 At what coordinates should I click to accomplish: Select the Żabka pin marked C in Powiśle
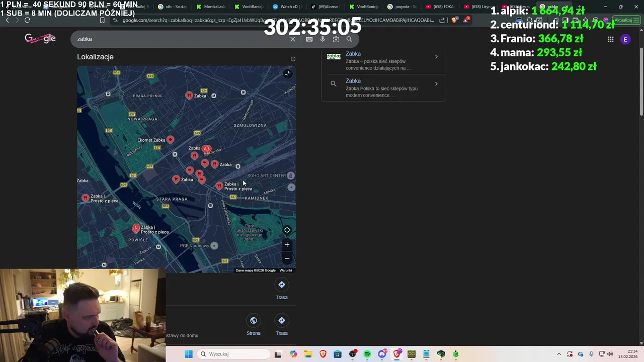[136, 228]
